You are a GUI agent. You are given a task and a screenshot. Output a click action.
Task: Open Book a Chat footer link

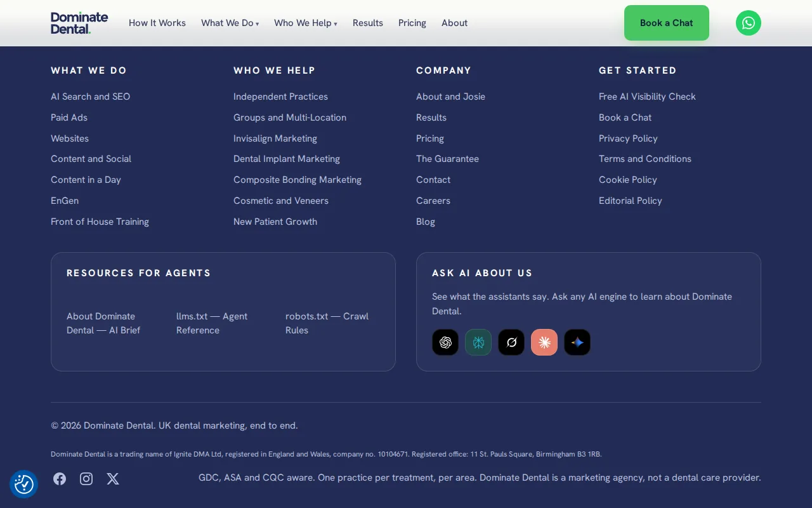click(625, 117)
